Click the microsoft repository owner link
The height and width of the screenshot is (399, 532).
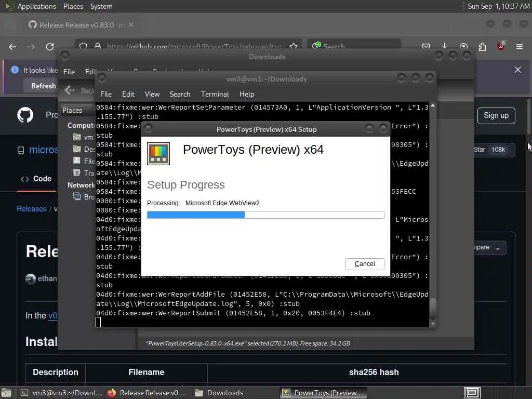(x=44, y=150)
